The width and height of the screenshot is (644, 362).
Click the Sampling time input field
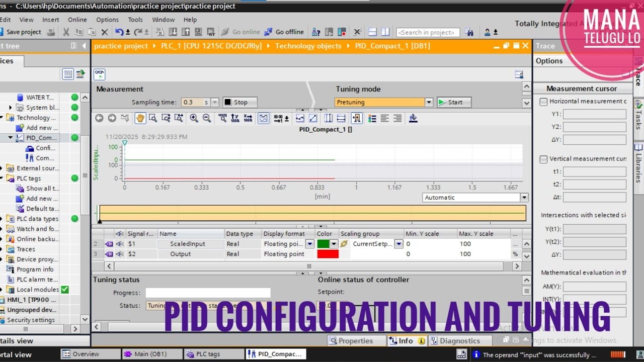tap(196, 102)
